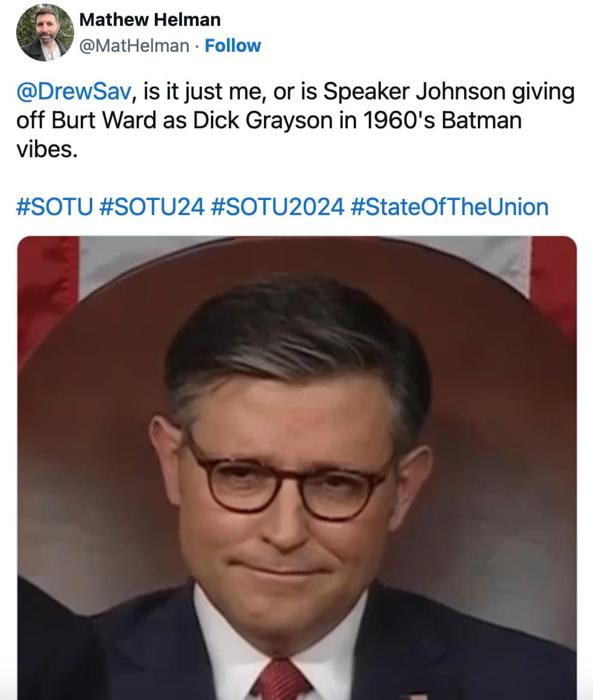593x700 pixels.
Task: Tap the round profile photo next to the name
Action: tap(45, 33)
